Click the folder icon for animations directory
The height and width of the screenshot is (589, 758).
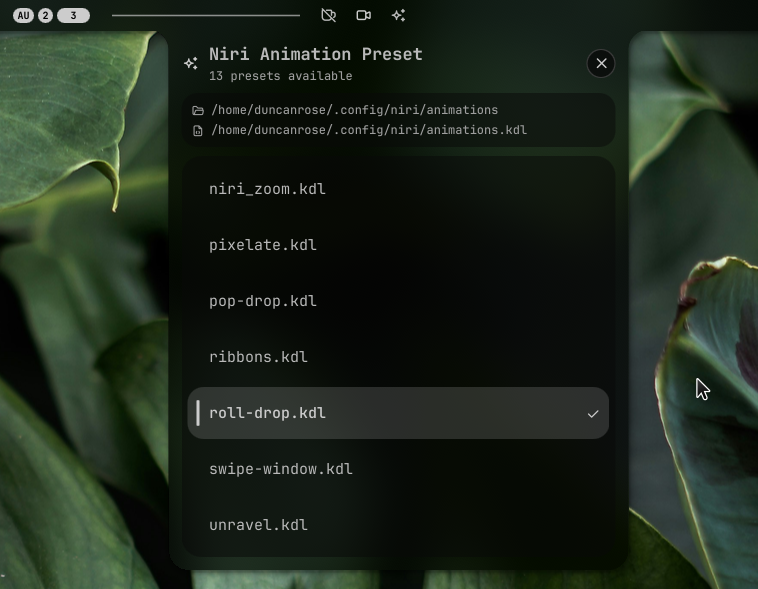coord(198,111)
